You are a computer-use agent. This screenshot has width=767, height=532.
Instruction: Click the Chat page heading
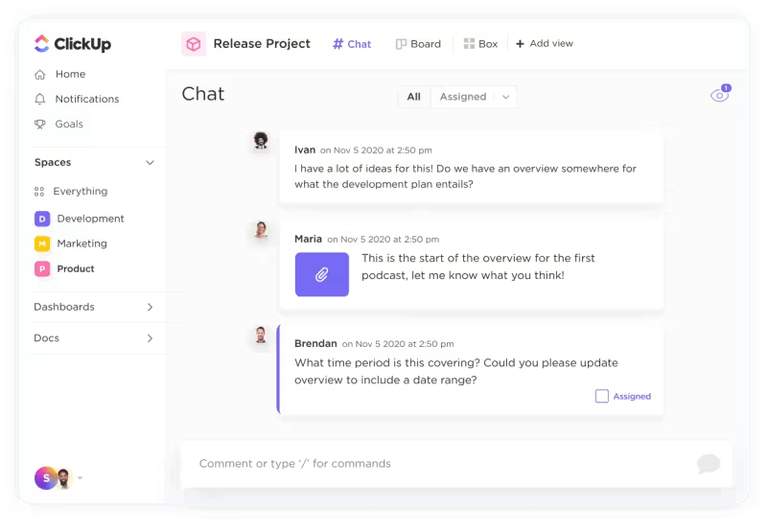click(203, 94)
